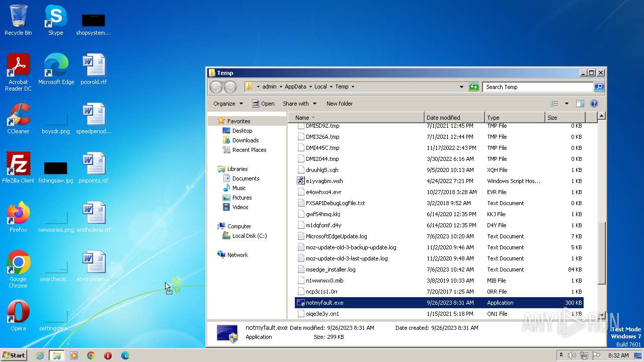The width and height of the screenshot is (644, 362).
Task: Click the Forward navigation arrow in Explorer
Action: (x=230, y=87)
